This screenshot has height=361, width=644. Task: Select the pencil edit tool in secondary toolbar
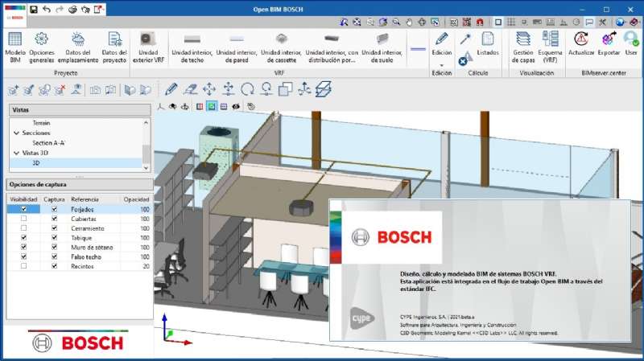[171, 89]
